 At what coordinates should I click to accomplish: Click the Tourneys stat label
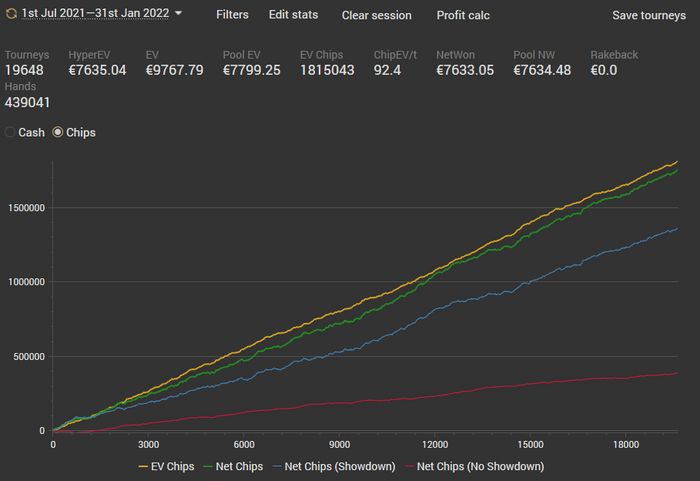[27, 55]
